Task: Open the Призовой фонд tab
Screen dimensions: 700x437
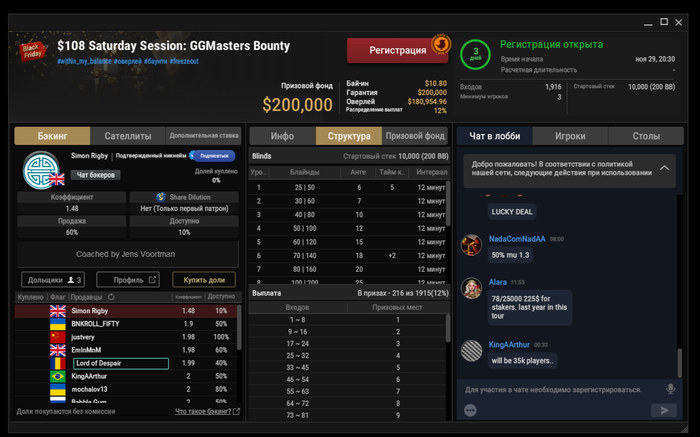Action: pyautogui.click(x=415, y=136)
